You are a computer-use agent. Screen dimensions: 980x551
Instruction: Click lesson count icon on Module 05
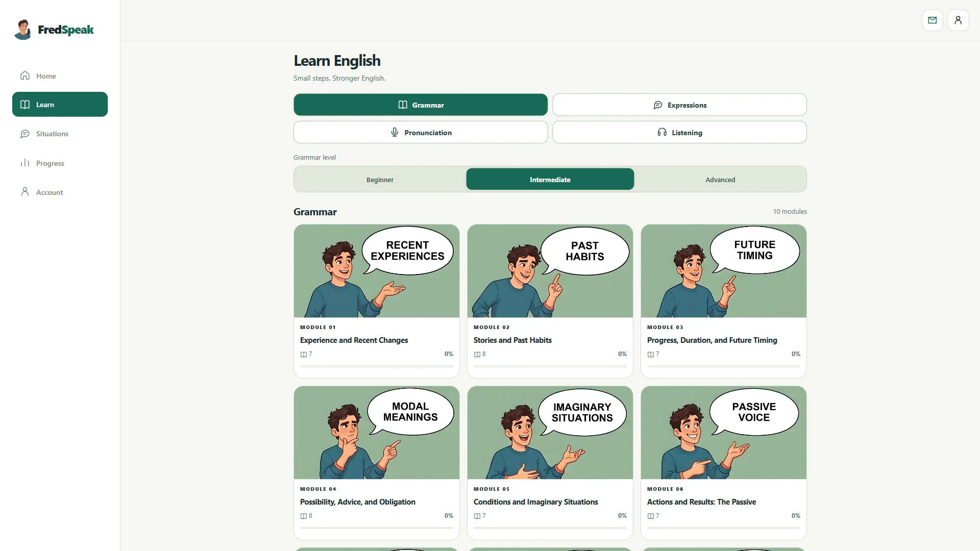[x=477, y=516]
